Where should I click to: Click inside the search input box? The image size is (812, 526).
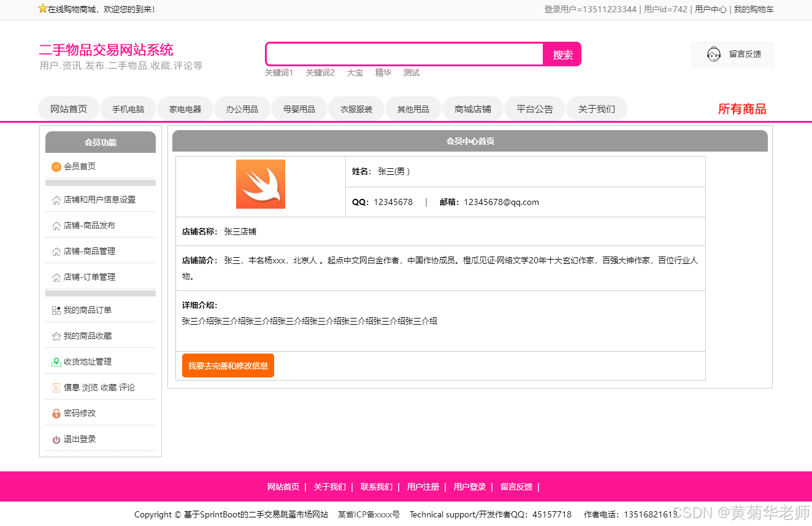pos(404,54)
